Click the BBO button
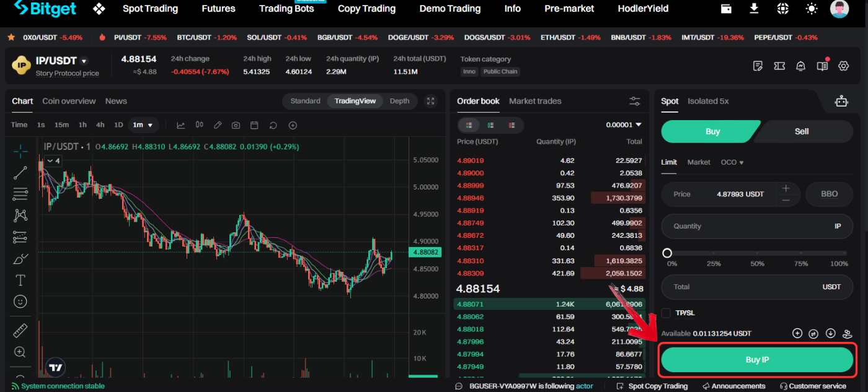The height and width of the screenshot is (392, 868). point(829,194)
